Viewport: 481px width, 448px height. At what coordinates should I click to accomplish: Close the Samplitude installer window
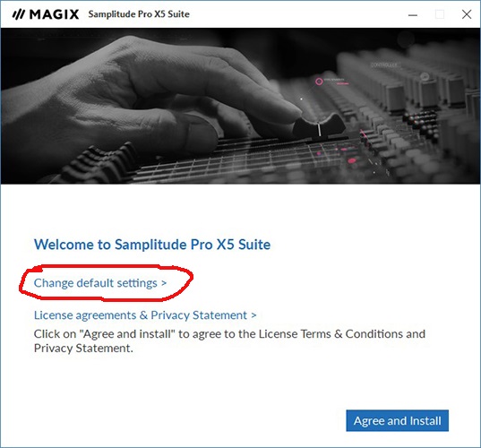[467, 14]
